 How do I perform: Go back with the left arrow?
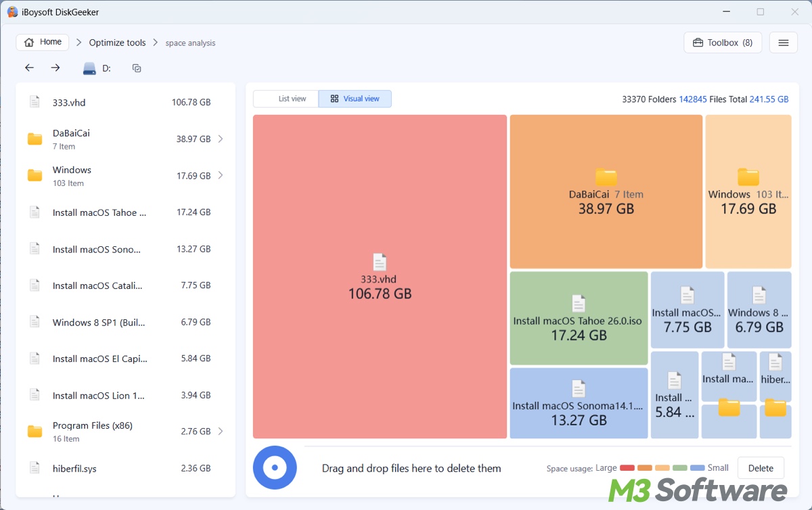pyautogui.click(x=29, y=68)
